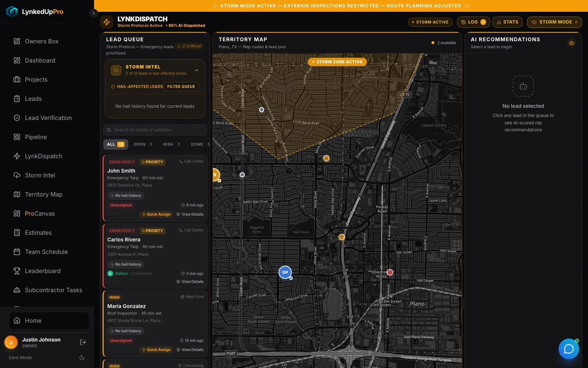Open Subcontractor Tasks in sidebar
Viewport: 588px width, 368px height.
point(47,290)
